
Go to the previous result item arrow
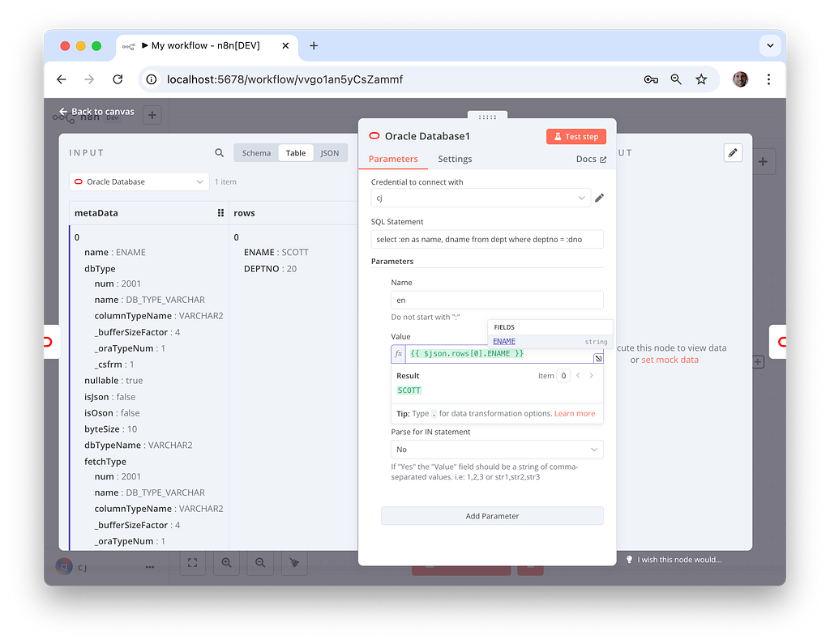[578, 376]
